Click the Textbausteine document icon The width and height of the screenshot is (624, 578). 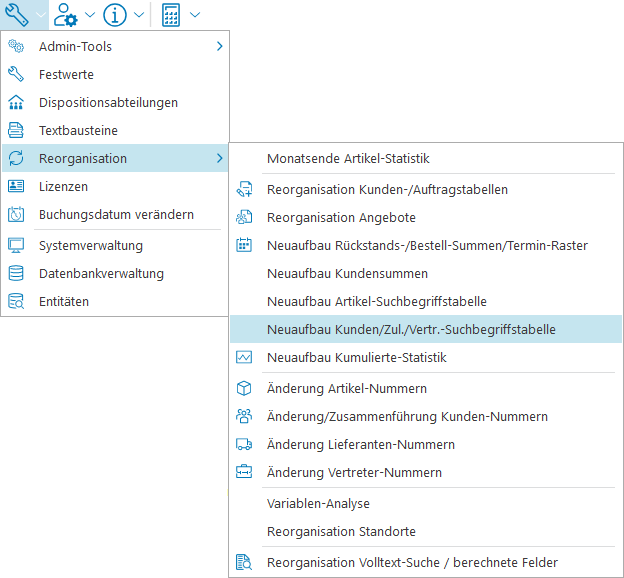[16, 130]
